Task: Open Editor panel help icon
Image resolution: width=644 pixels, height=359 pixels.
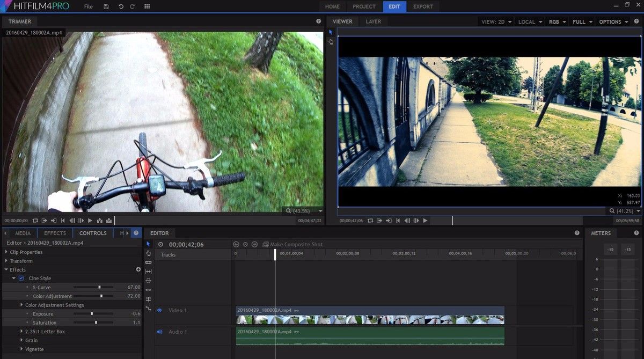Action: (577, 233)
